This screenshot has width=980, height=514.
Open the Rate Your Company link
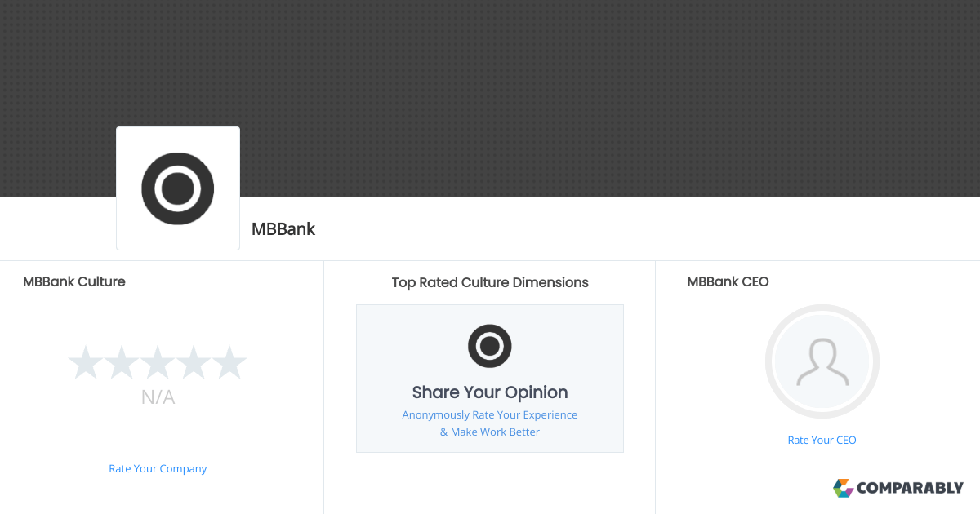pos(158,469)
